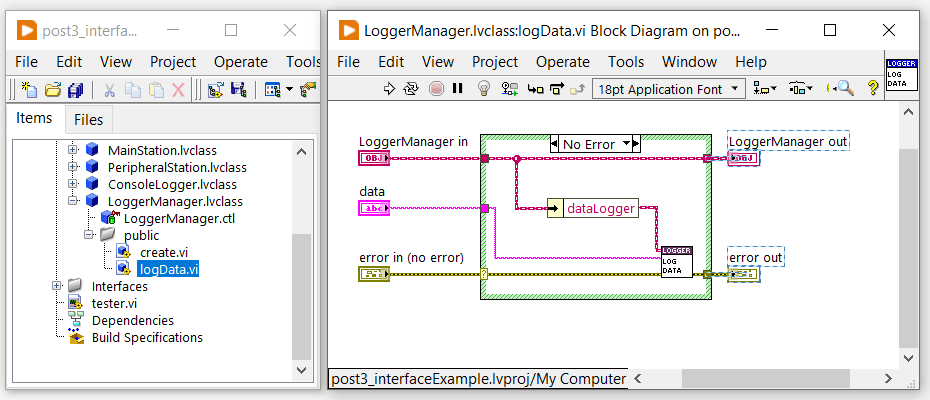Show Context Help question mark
Screen dimensions: 930x400
tap(872, 88)
